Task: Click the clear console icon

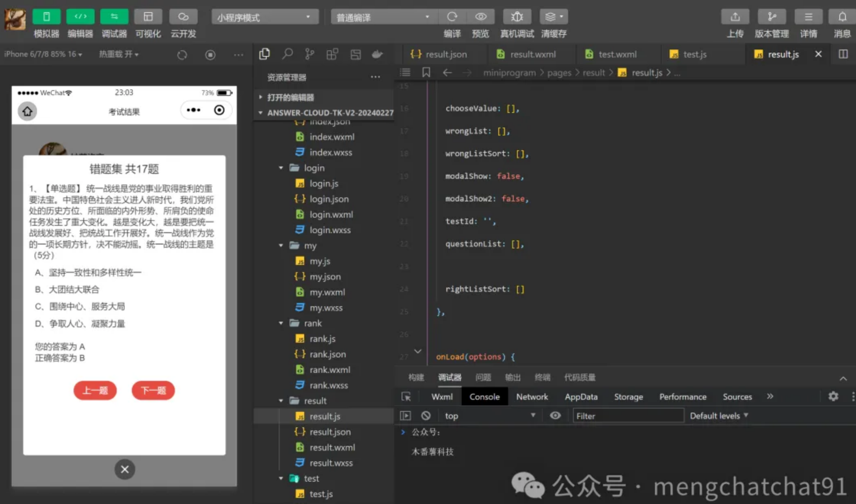Action: [426, 415]
